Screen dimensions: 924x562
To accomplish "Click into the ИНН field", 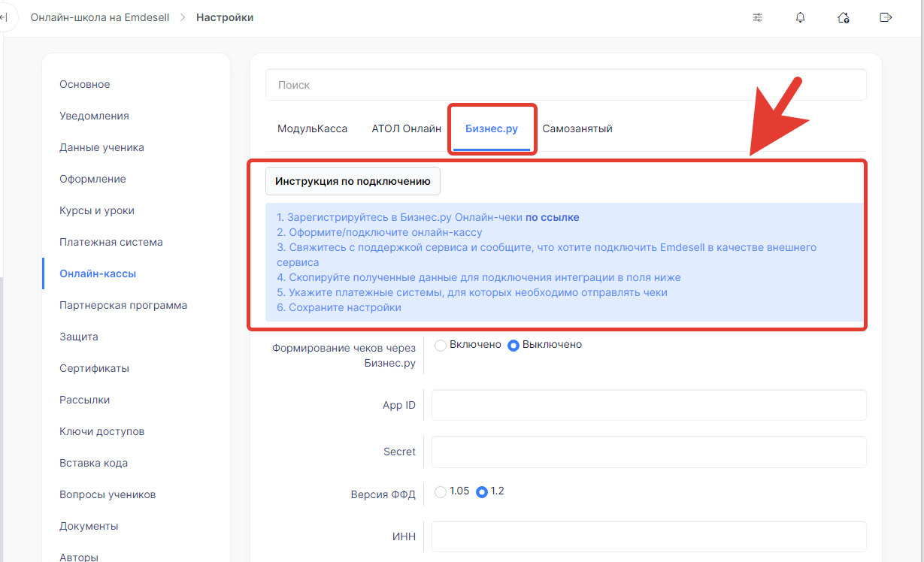I will click(x=649, y=536).
